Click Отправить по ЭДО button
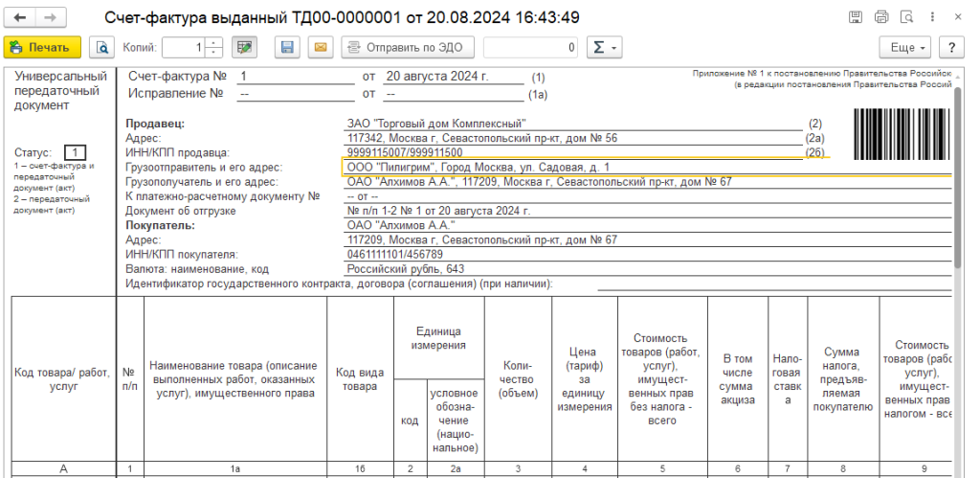This screenshot has width=980, height=478. click(x=408, y=47)
